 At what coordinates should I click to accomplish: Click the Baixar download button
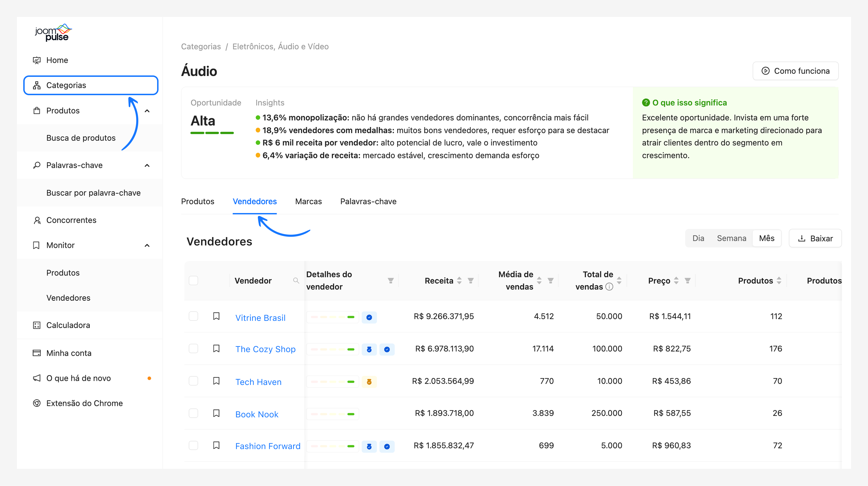tap(815, 238)
